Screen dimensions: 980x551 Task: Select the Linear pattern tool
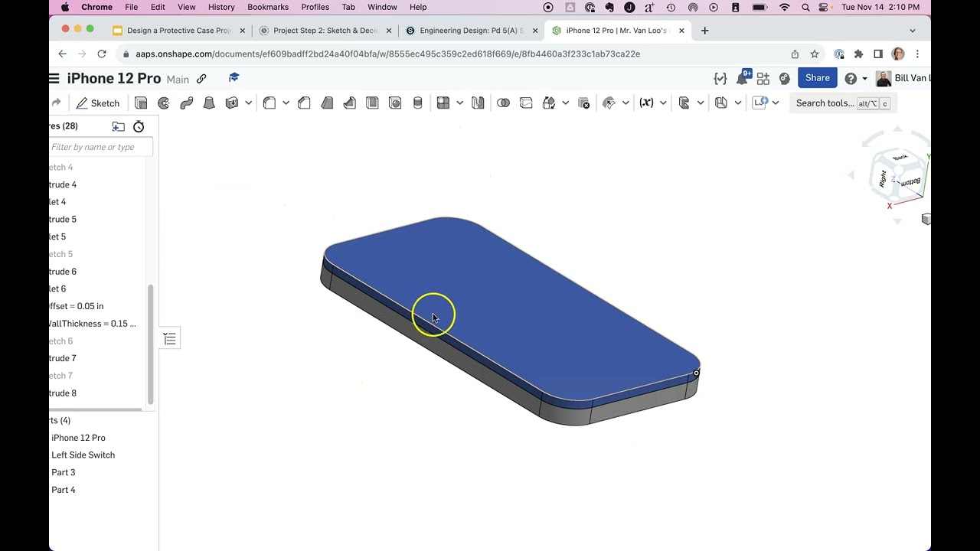(443, 103)
